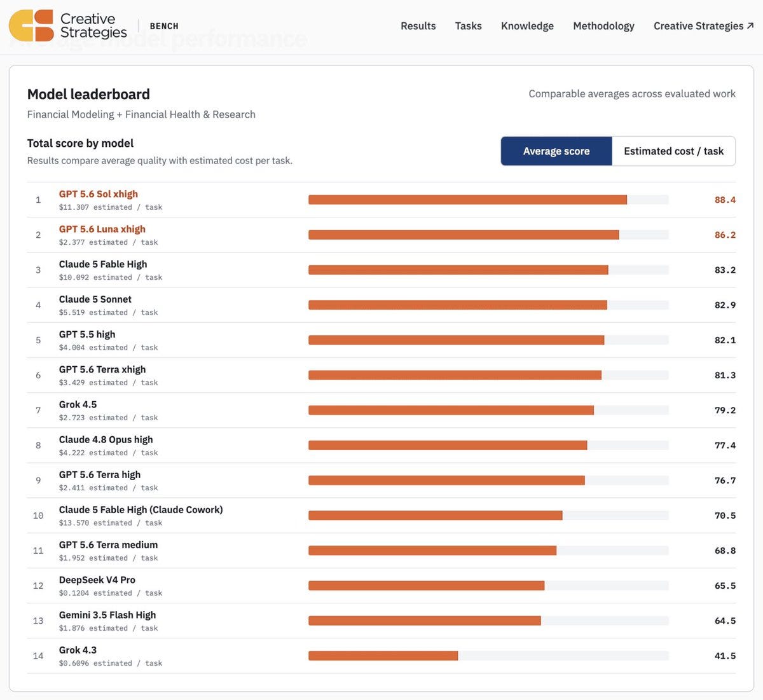Click the DeepSeek V4 Pro model name
Screen dimensions: 763x700
coord(97,580)
